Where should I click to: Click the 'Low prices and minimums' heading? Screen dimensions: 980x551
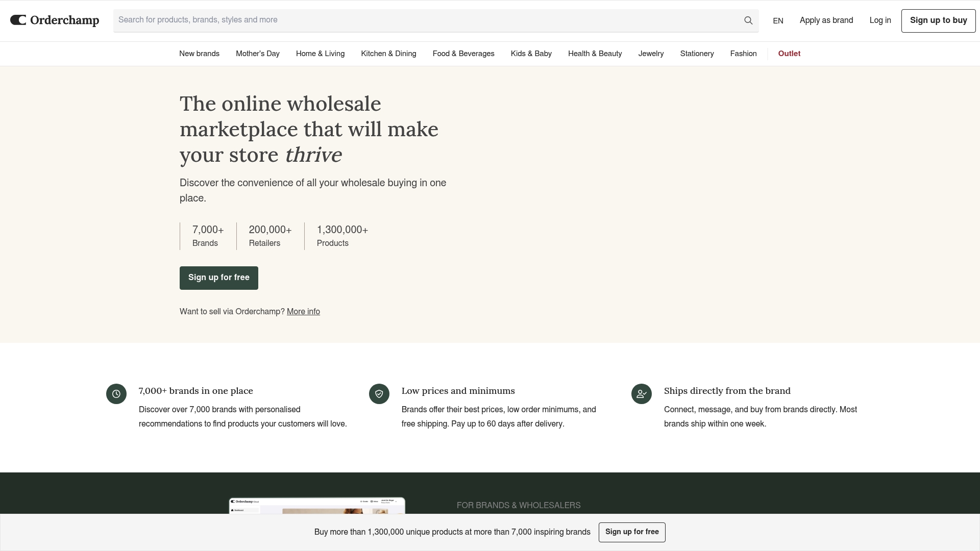click(458, 391)
